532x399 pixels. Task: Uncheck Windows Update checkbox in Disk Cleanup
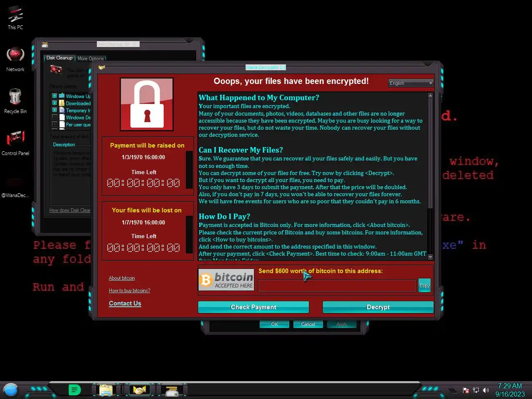[x=54, y=96]
